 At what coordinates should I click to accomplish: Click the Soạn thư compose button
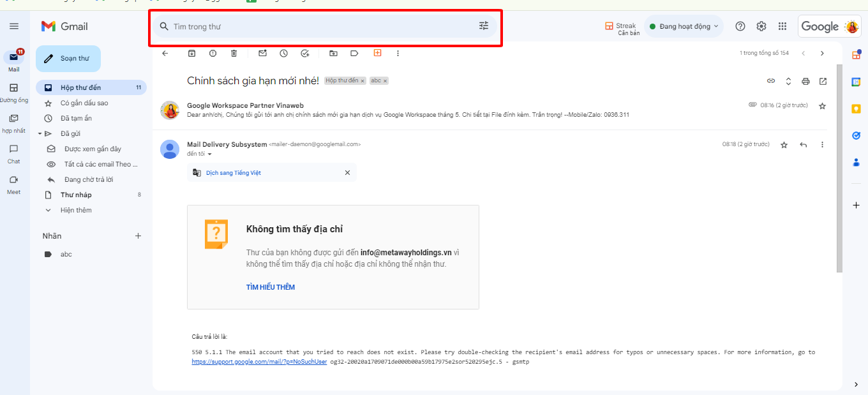coord(68,59)
